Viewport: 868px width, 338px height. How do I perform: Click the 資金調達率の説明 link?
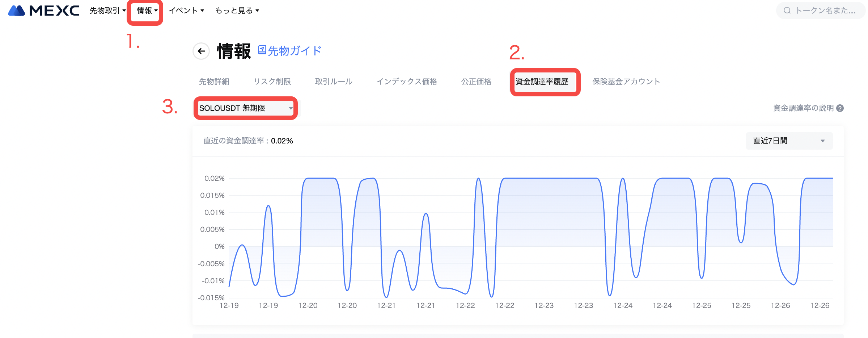coord(803,108)
